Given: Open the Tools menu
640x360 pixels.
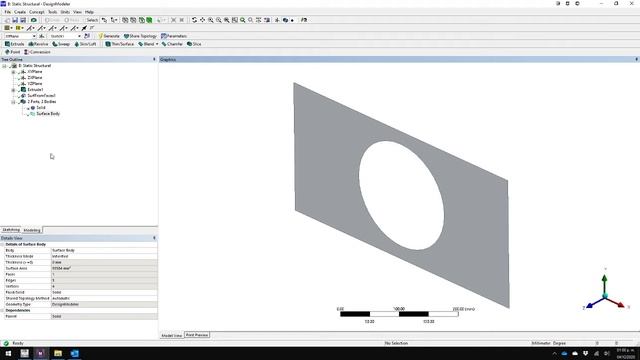Looking at the screenshot, I should (x=53, y=12).
